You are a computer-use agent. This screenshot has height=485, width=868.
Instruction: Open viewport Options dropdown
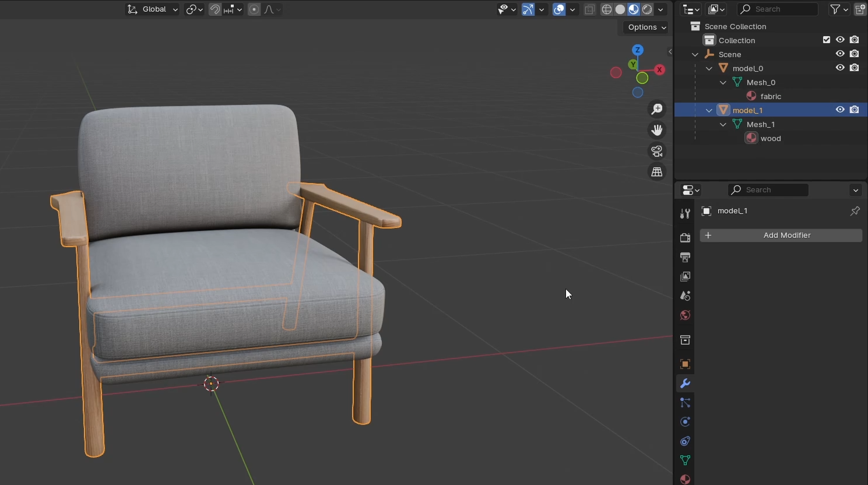tap(647, 27)
